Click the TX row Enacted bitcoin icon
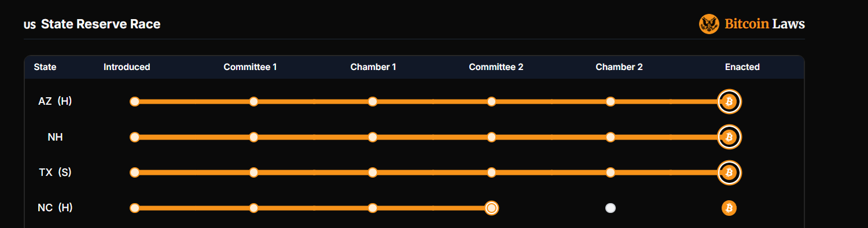868x228 pixels. pos(729,172)
